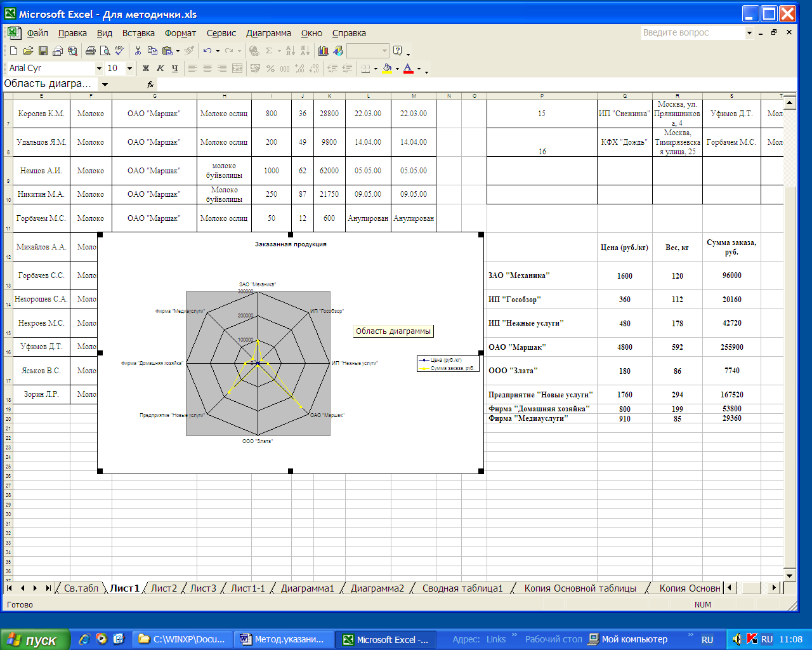812x650 pixels.
Task: Open the Правка menu
Action: coord(72,33)
